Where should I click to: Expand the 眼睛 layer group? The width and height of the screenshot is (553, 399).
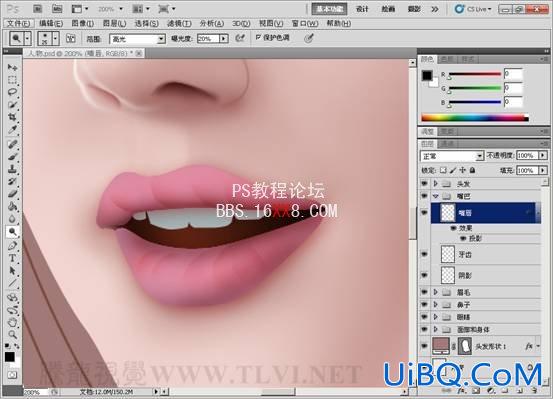pos(436,317)
